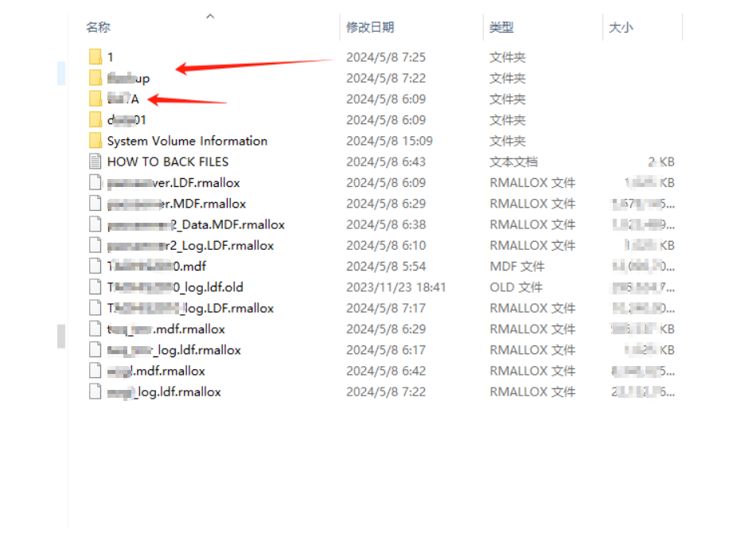Image resolution: width=756 pixels, height=553 pixels.
Task: Click the HOW TO BACK FILES text document icon
Action: 95,162
